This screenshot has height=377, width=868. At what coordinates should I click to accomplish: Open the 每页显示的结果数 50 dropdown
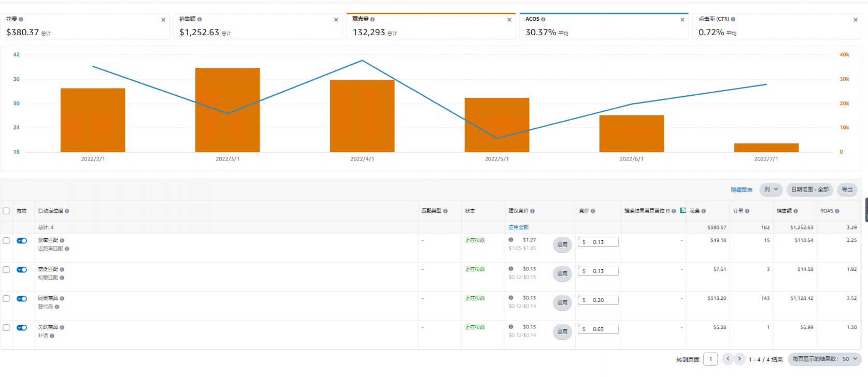pos(824,359)
